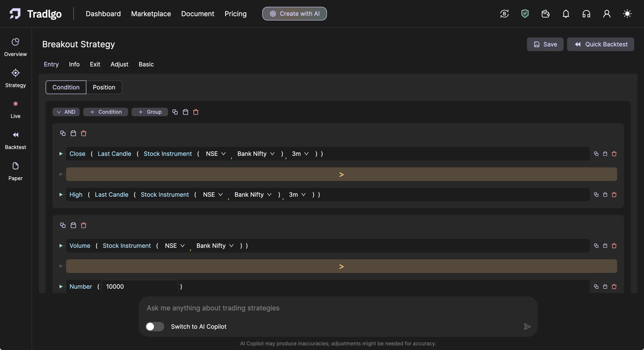Screen dimensions: 644x350
Task: Toggle the light theme sun icon
Action: (627, 14)
